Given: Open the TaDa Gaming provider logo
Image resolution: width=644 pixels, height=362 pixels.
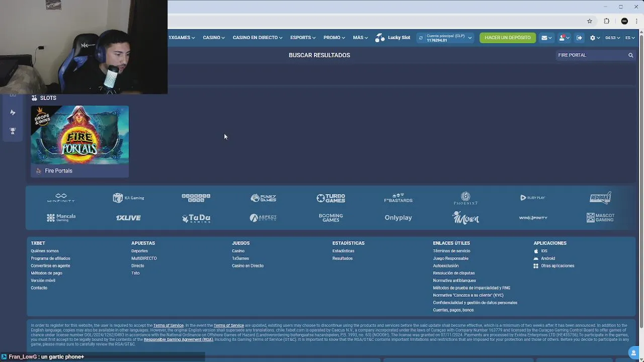Looking at the screenshot, I should (x=196, y=218).
